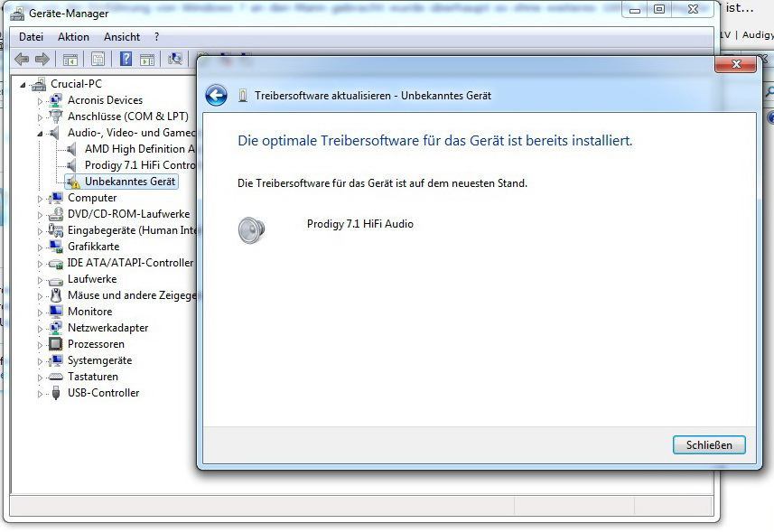Screen dimensions: 774x532
Task: Click the Grafikkarte display adapter icon
Action: [x=56, y=247]
